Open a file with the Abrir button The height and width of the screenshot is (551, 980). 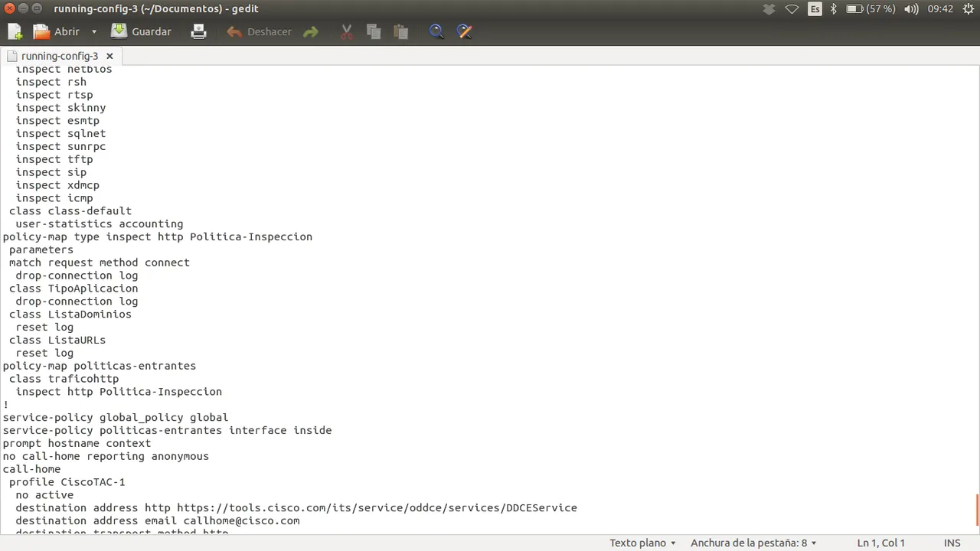coord(56,31)
